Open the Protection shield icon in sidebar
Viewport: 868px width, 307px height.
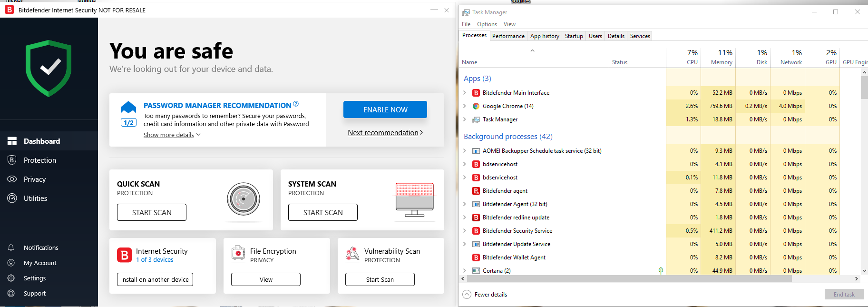coord(12,160)
